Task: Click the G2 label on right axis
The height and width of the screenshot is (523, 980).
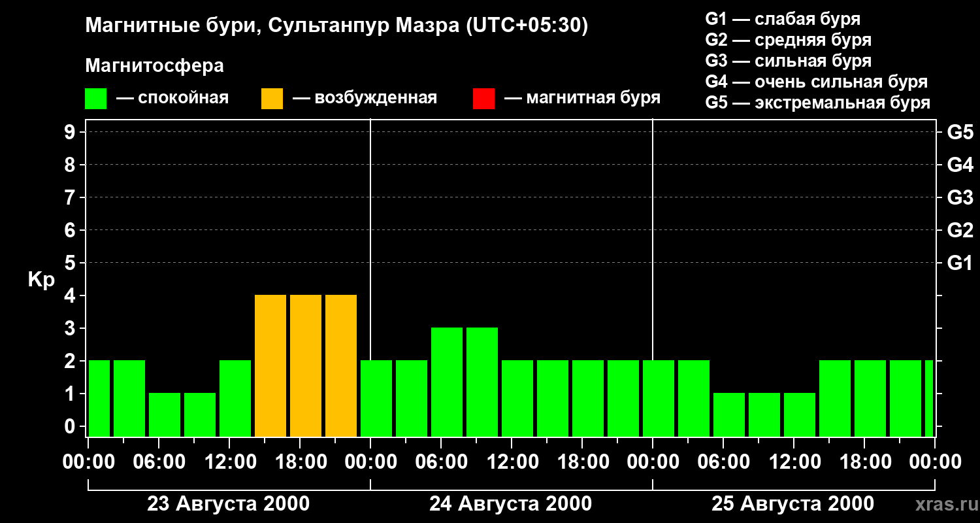Action: (x=960, y=230)
